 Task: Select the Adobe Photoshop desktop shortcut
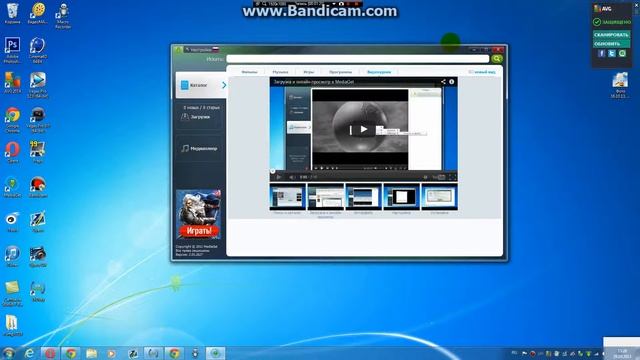pyautogui.click(x=13, y=50)
